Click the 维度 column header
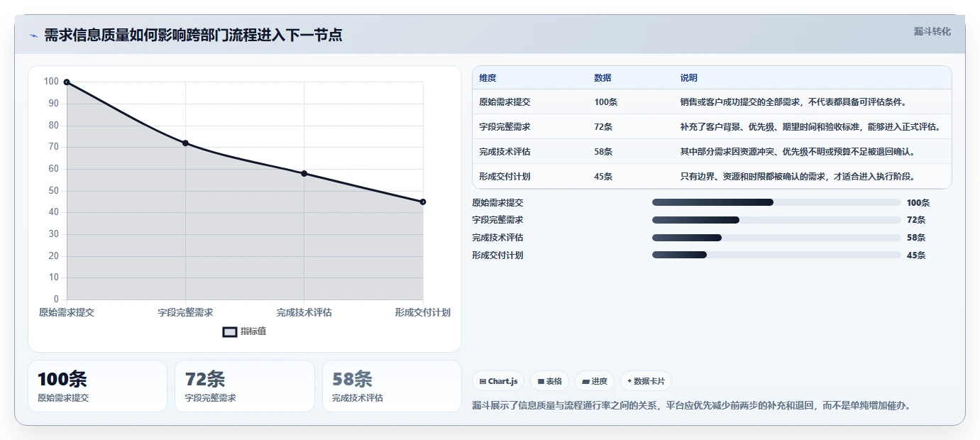Image resolution: width=980 pixels, height=440 pixels. click(x=488, y=78)
